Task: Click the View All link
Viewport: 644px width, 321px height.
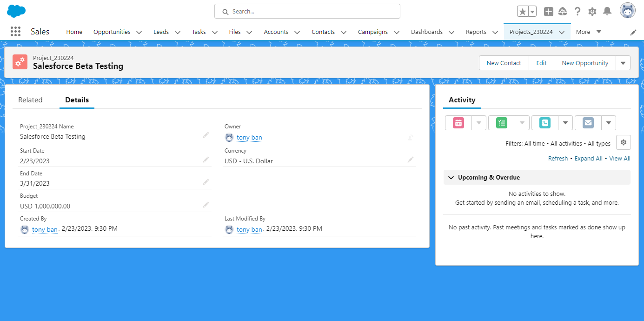Action: (x=620, y=158)
